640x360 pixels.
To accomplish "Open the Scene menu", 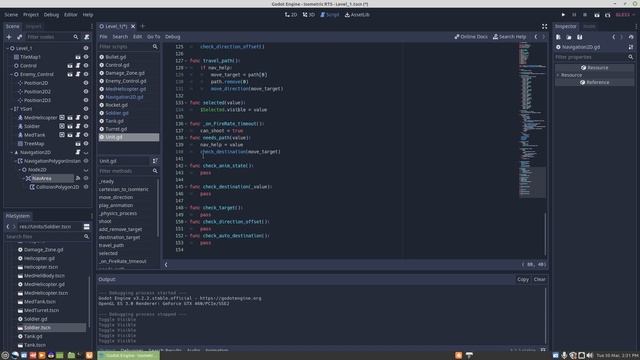I will click(x=11, y=15).
